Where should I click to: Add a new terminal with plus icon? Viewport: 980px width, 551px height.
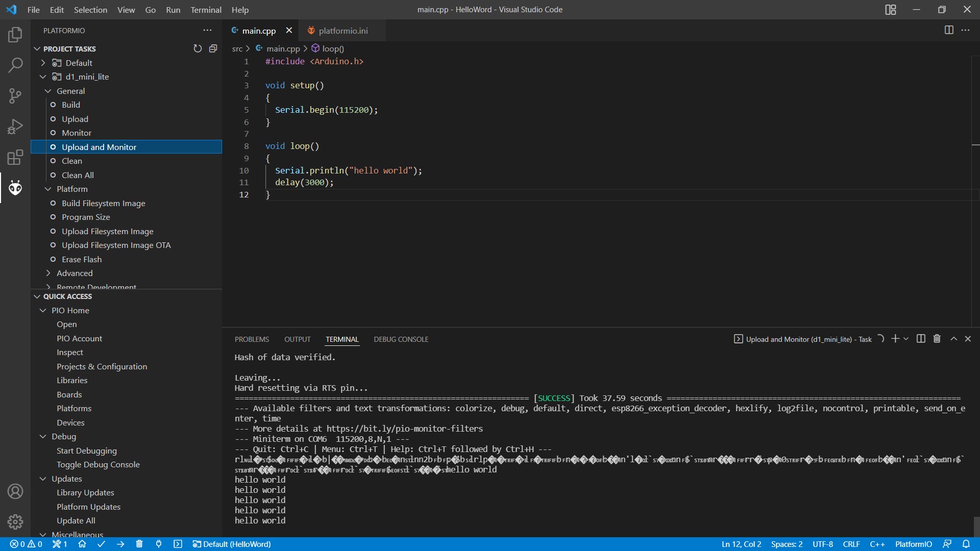[895, 339]
